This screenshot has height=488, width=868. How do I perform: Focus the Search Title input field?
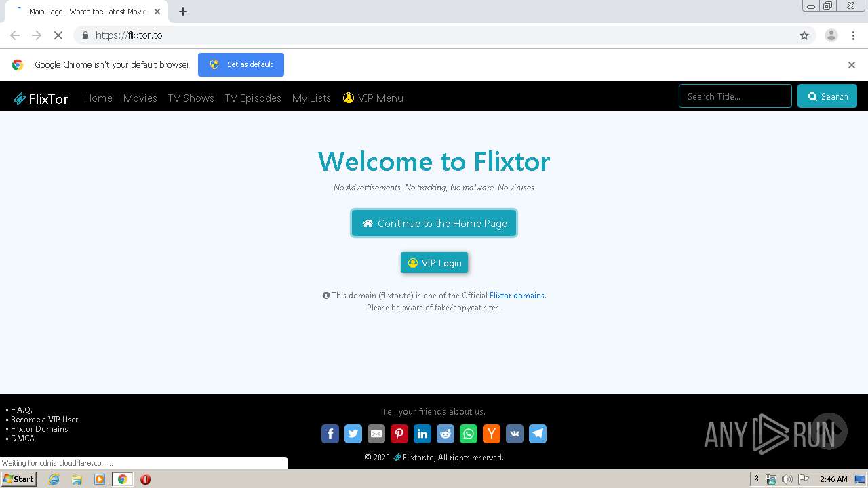(x=735, y=96)
